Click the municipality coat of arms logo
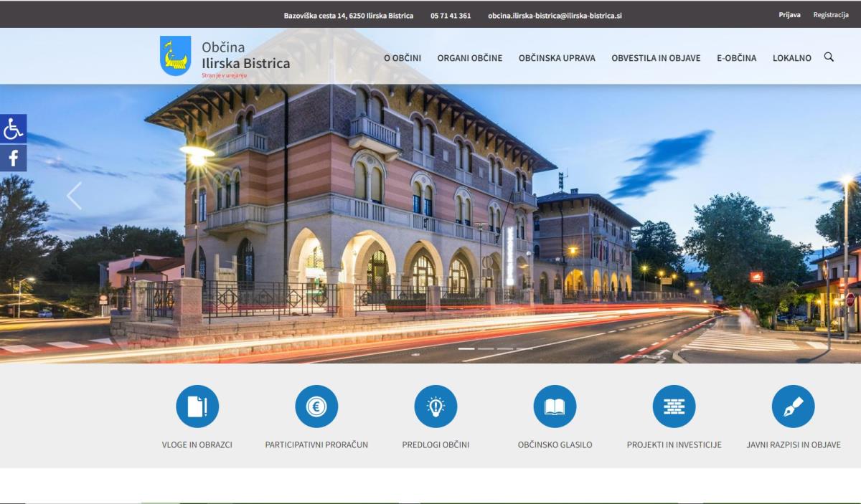The width and height of the screenshot is (861, 504). tap(175, 56)
